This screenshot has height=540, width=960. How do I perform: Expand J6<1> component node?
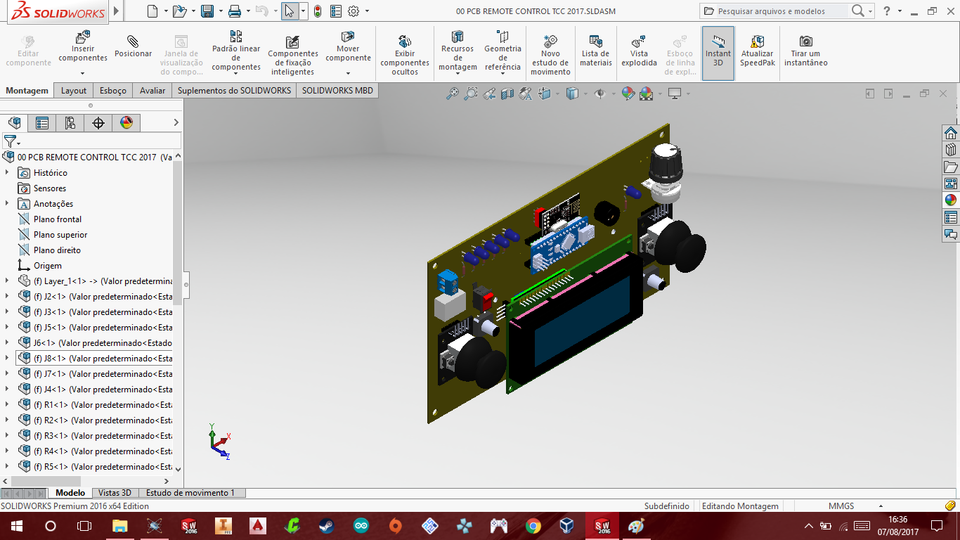7,343
